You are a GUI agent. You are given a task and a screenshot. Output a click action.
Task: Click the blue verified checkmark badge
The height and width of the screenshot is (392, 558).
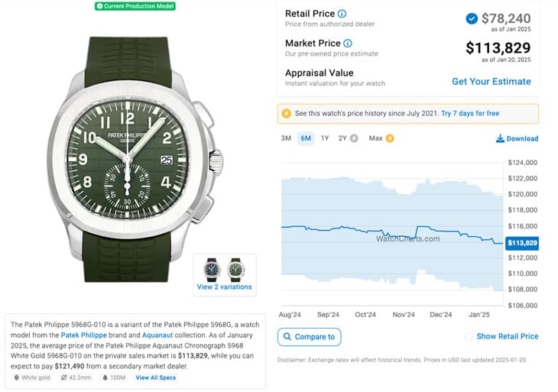(472, 18)
